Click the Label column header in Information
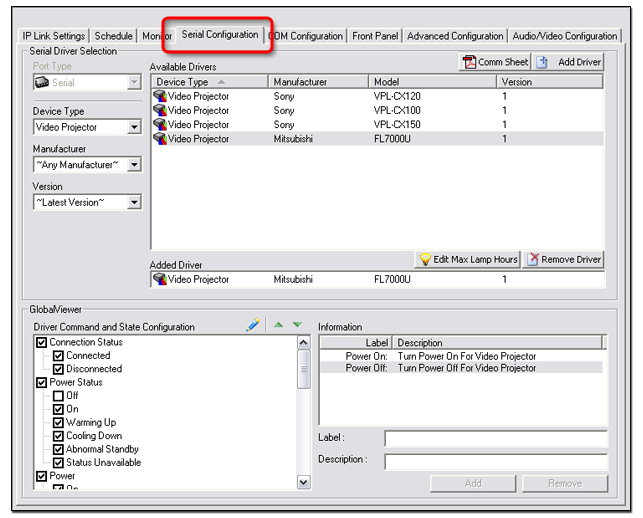Viewport: 643px width, 518px height. click(x=356, y=342)
